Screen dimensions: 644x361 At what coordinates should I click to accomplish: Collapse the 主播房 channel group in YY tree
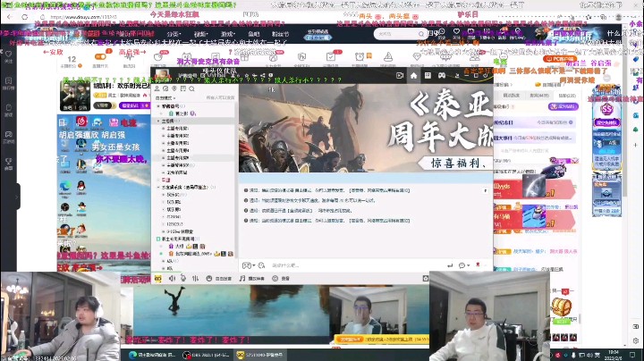pyautogui.click(x=158, y=121)
